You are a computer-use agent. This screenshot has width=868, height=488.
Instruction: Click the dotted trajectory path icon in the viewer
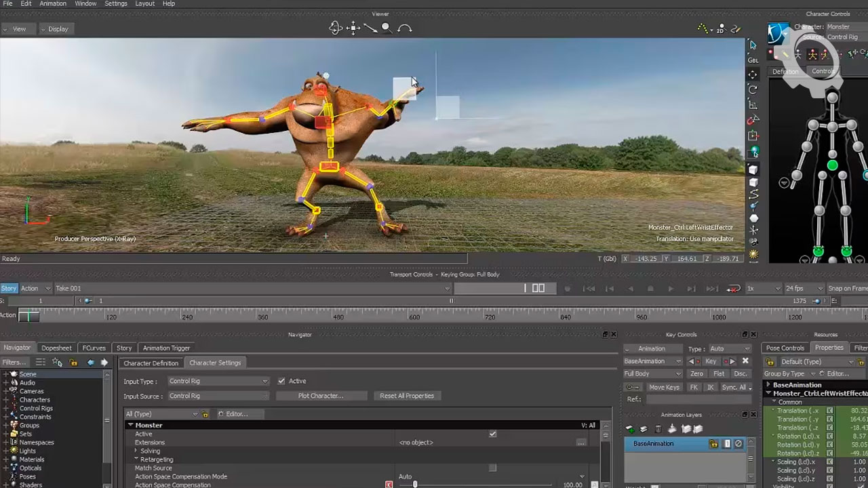[x=704, y=28]
